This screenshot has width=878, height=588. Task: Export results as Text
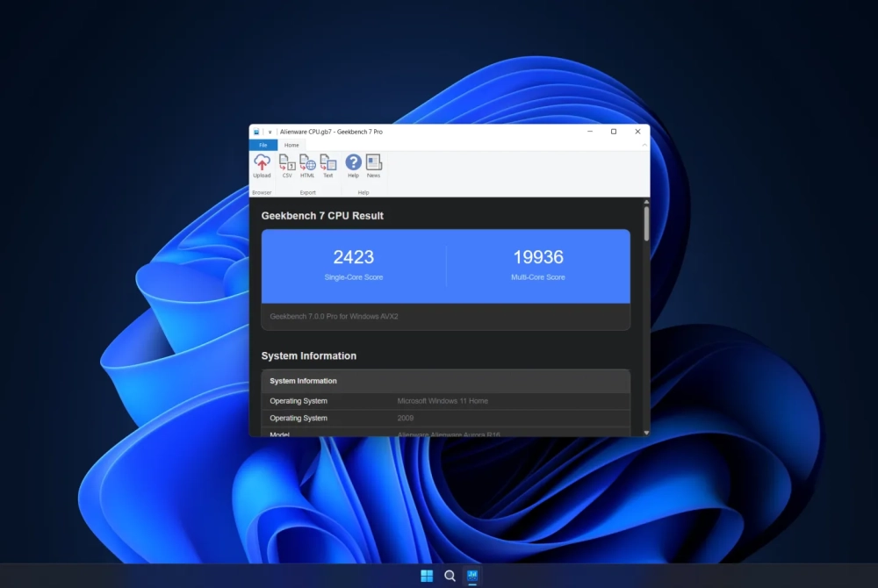coord(328,166)
